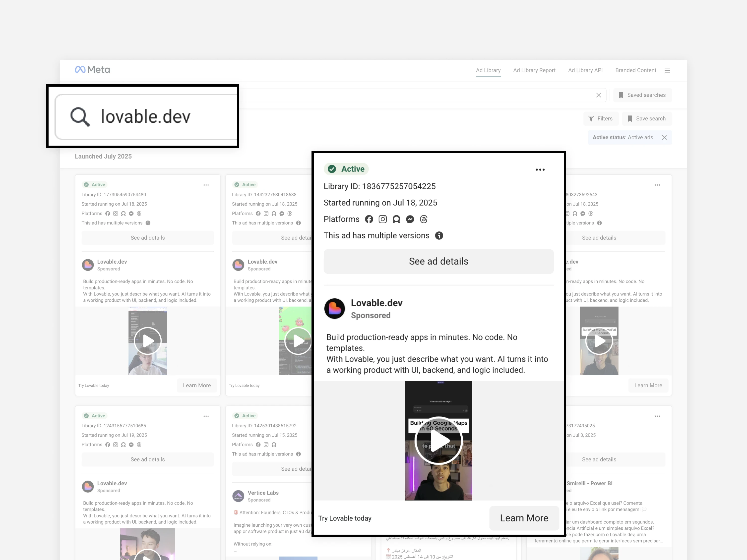Open the three-dot menu on ad 1836775257054225

540,170
